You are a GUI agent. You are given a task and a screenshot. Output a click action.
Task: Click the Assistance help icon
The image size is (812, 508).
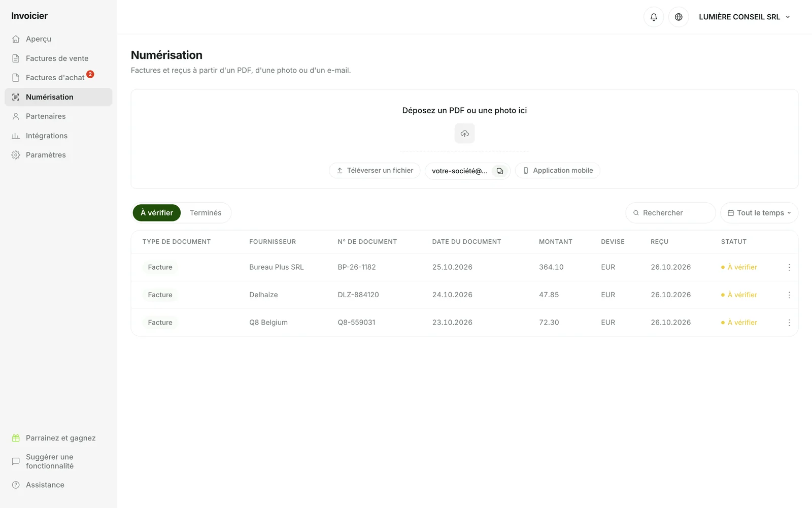(x=16, y=485)
